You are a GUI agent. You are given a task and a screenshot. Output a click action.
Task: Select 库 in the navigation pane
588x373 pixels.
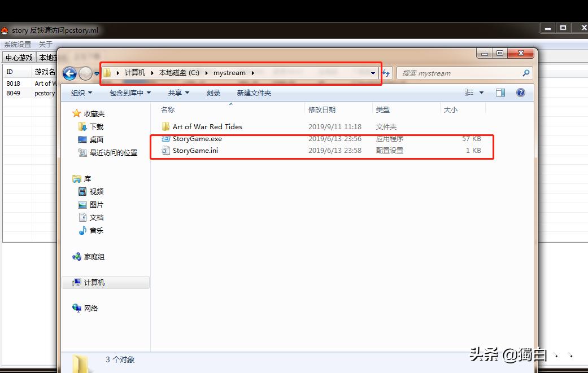point(88,179)
